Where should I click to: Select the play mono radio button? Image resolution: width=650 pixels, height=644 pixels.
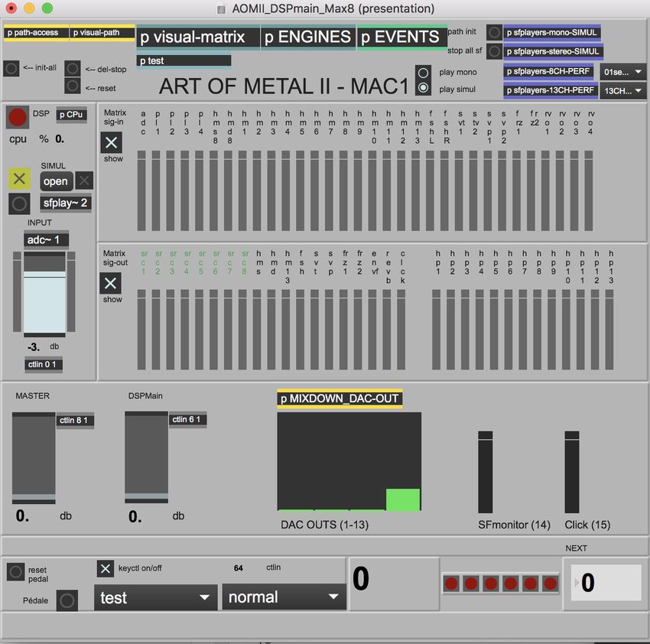[x=423, y=73]
